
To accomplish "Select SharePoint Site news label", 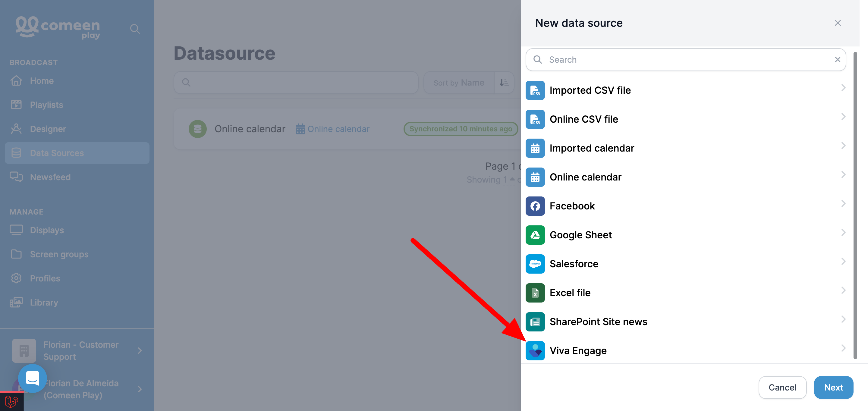I will point(598,322).
